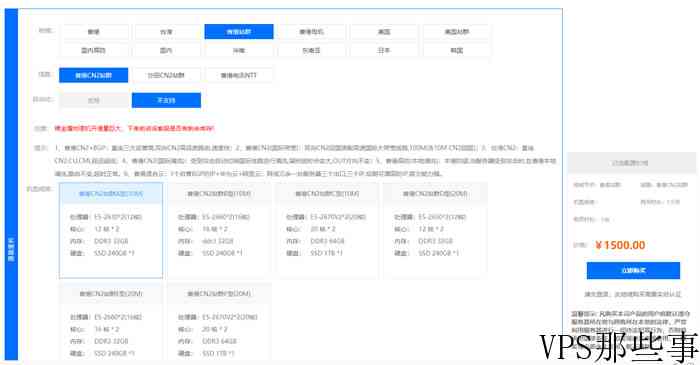
Task: Toggle the blue 不支持 option
Action: pyautogui.click(x=166, y=100)
